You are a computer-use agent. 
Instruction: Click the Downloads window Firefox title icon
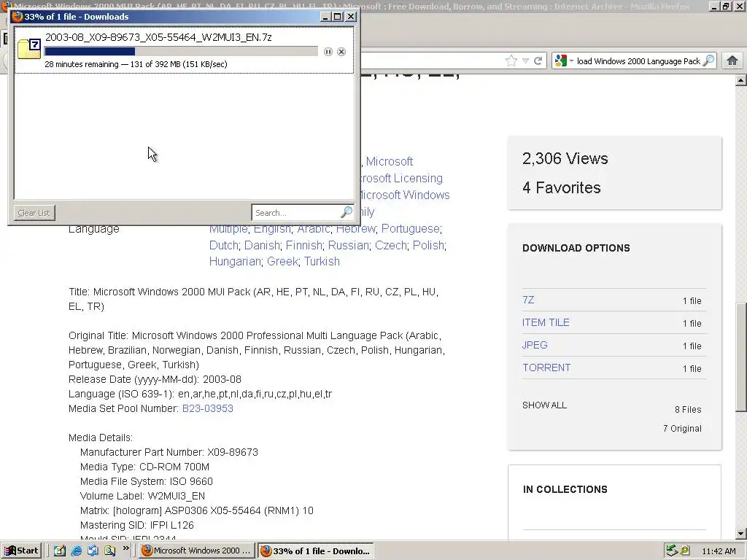pos(18,17)
